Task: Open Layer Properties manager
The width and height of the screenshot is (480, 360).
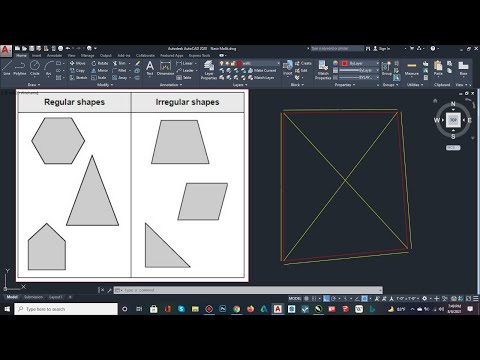Action: point(209,70)
